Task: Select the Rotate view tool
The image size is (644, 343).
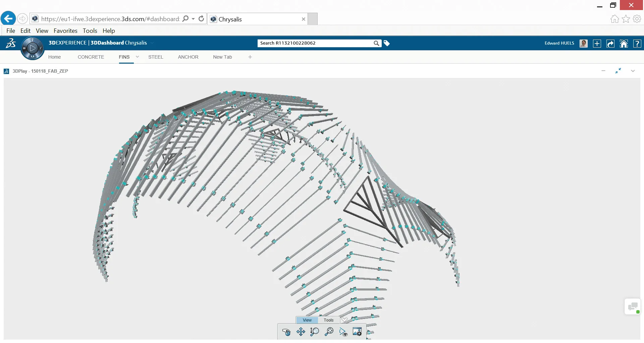Action: tap(286, 332)
